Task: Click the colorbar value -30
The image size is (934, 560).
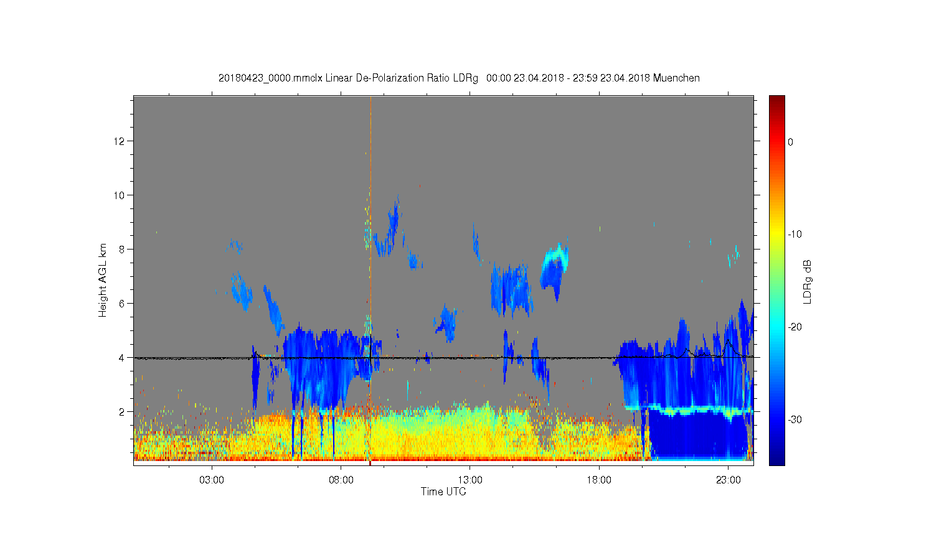Action: (x=795, y=420)
